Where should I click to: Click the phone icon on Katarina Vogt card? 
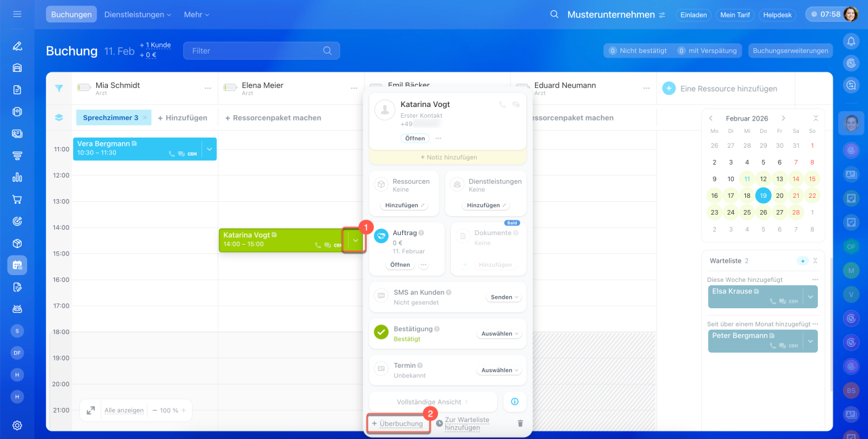pyautogui.click(x=318, y=245)
